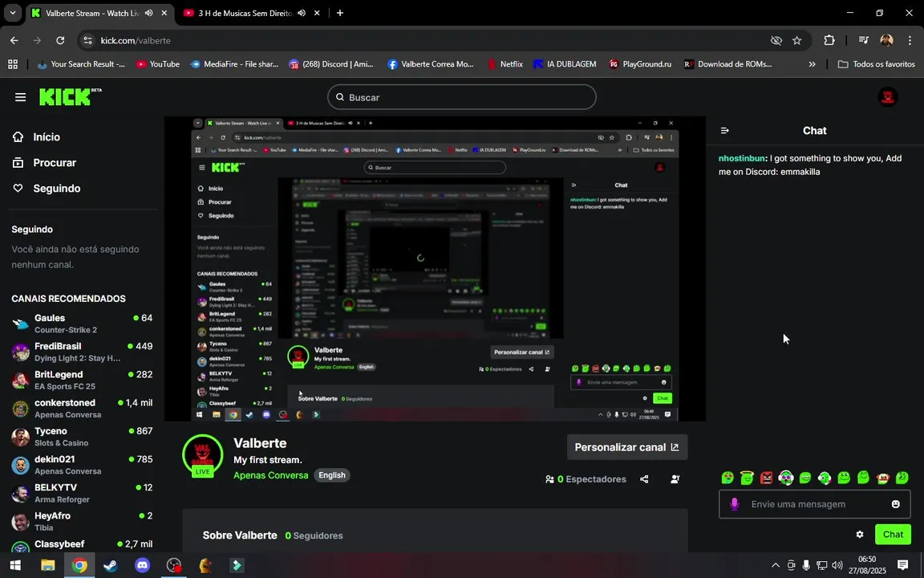This screenshot has height=578, width=924.
Task: Insert the last green emote in row
Action: pyautogui.click(x=902, y=478)
